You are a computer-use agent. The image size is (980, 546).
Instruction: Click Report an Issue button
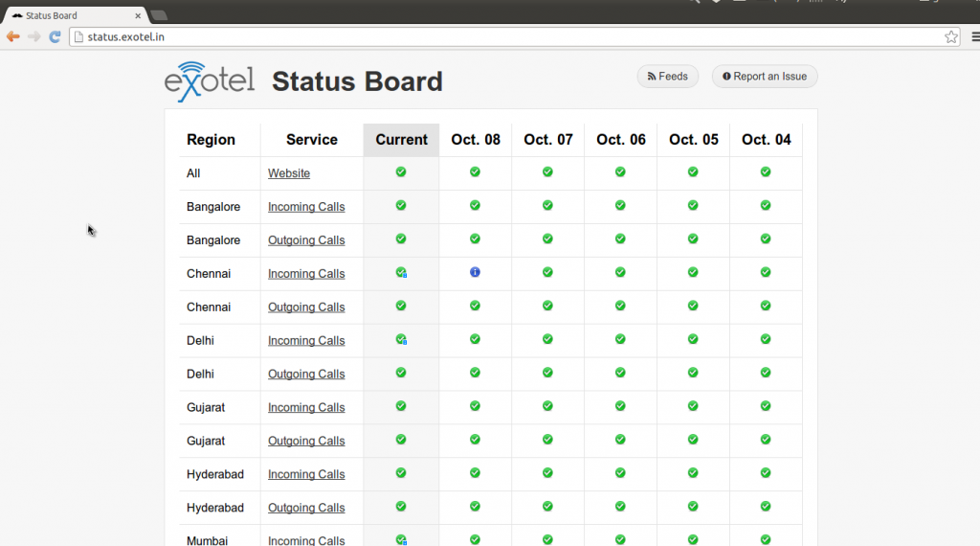coord(765,77)
